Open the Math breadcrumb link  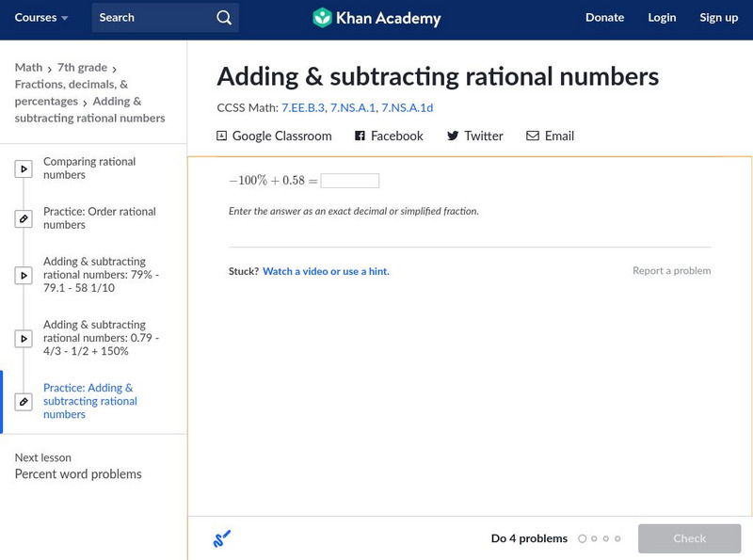(28, 68)
